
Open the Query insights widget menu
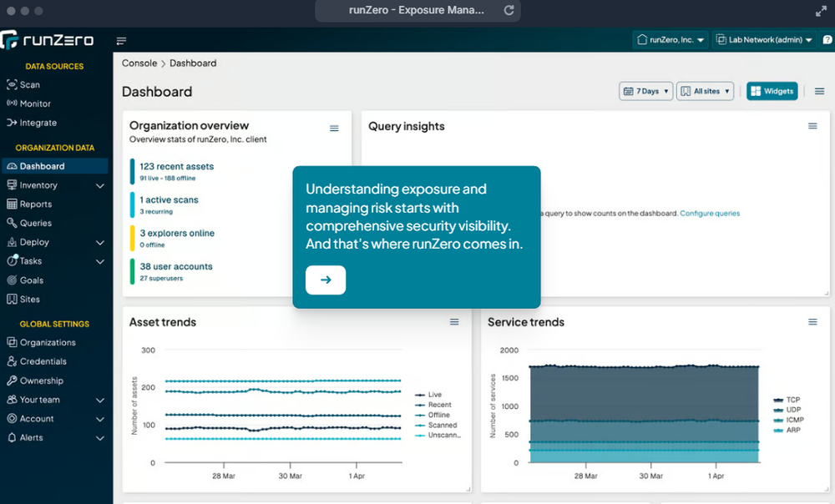pos(812,126)
